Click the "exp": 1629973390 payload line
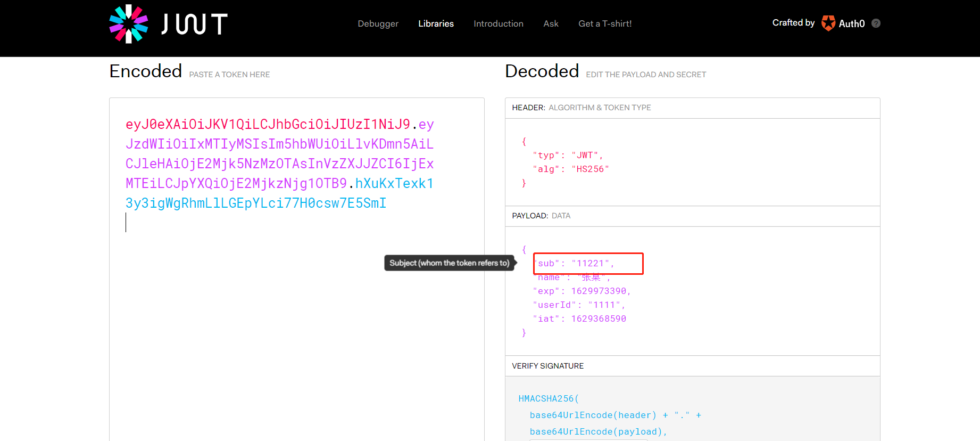This screenshot has width=980, height=441. point(582,291)
